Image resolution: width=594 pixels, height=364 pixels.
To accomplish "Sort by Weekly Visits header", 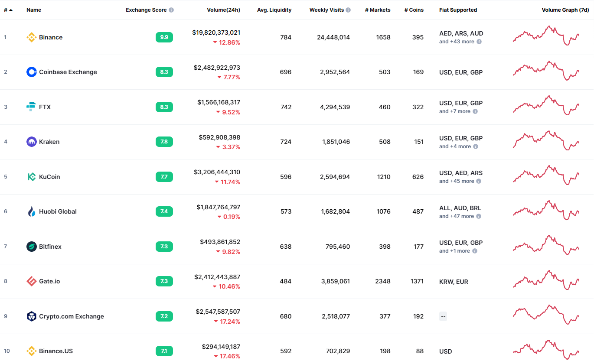I will click(326, 10).
